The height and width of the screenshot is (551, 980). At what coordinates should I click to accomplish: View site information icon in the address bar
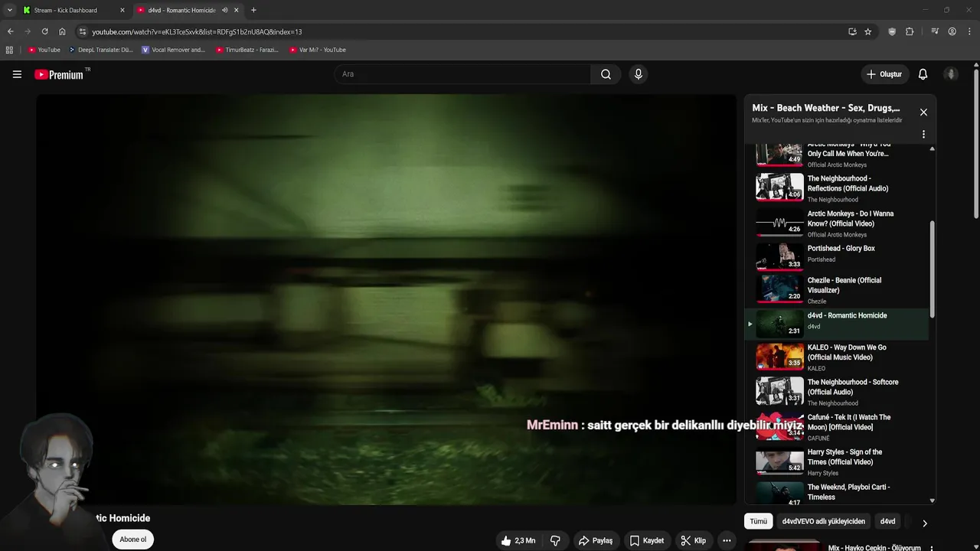click(x=83, y=31)
